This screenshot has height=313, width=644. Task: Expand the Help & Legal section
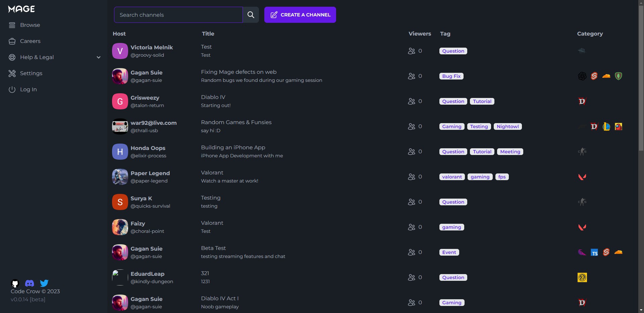(37, 57)
